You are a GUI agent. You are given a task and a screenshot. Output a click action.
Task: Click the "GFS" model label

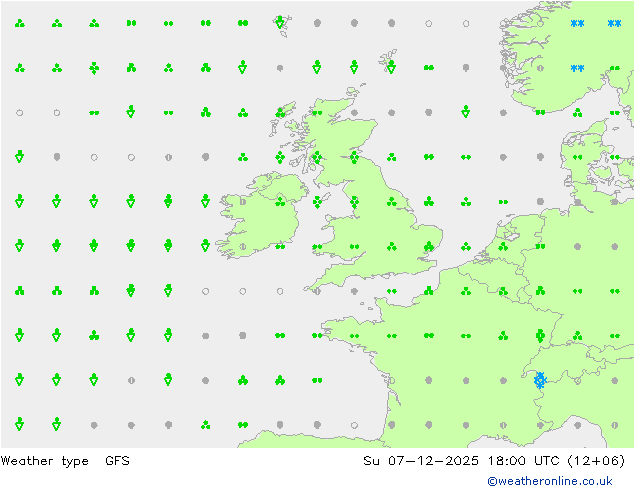click(117, 461)
